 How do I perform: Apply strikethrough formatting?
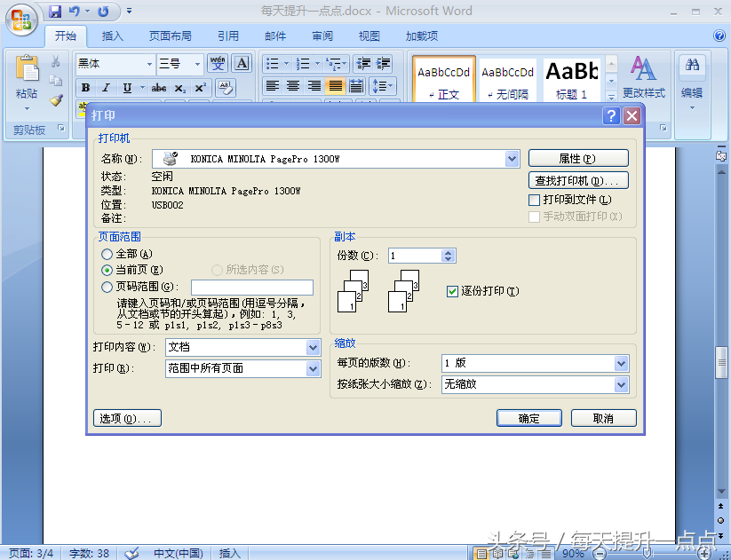pos(158,88)
